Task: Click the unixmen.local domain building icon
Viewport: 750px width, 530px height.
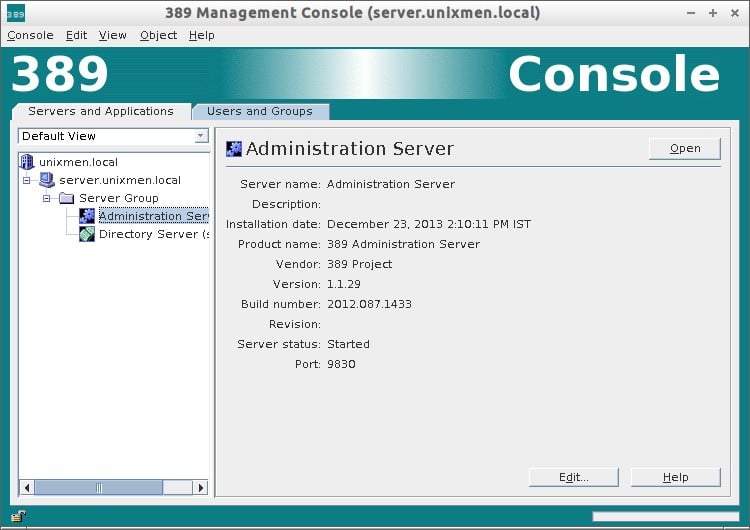Action: point(27,162)
